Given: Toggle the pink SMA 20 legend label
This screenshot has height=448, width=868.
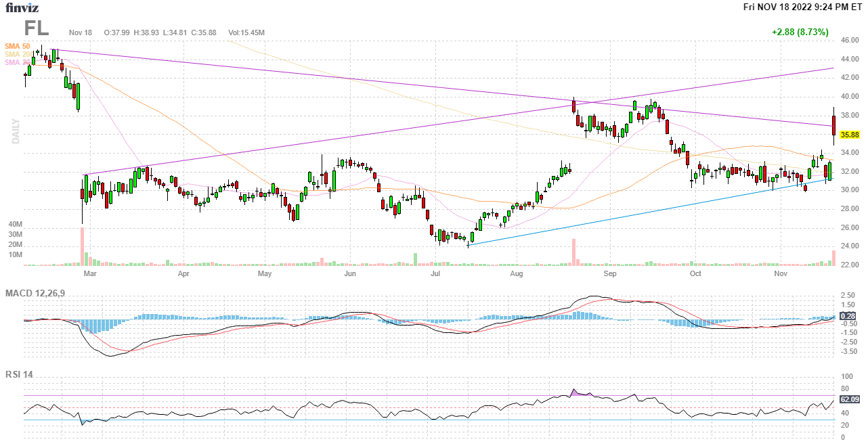Looking at the screenshot, I should (15, 62).
